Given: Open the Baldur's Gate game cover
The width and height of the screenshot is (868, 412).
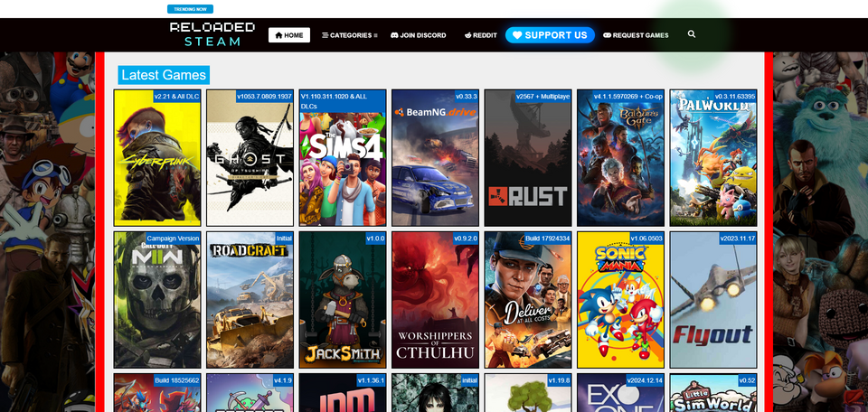Looking at the screenshot, I should tap(620, 157).
